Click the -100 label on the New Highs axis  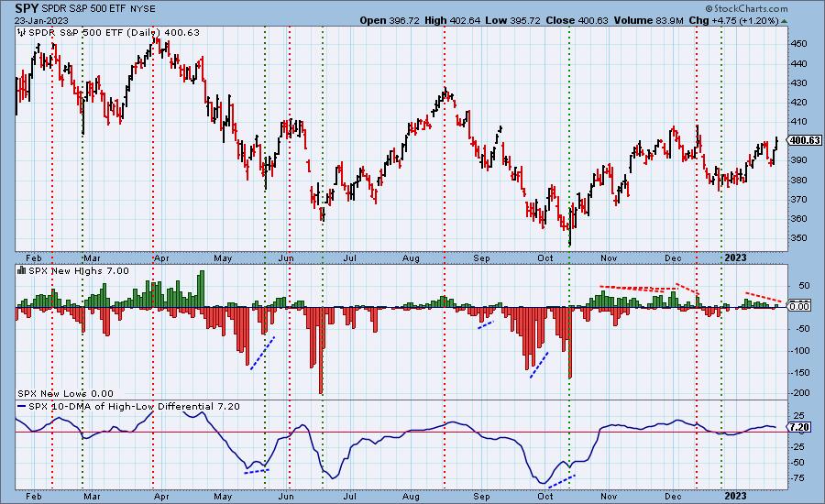[801, 350]
